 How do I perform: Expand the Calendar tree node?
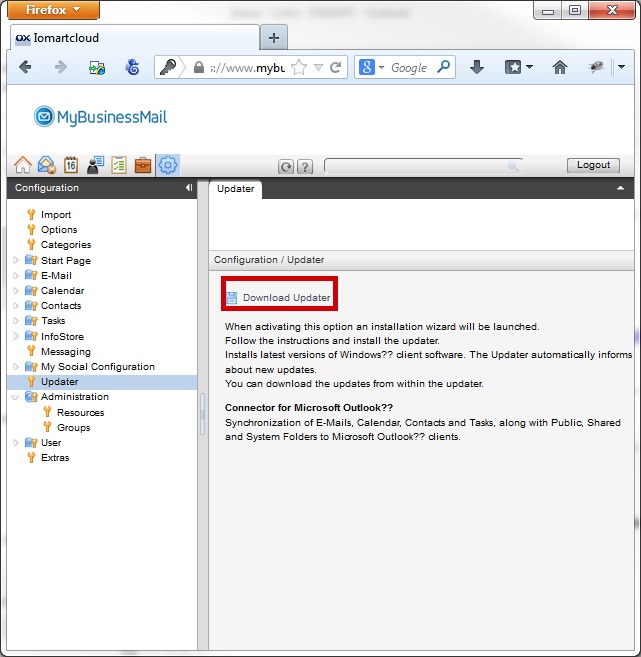point(15,291)
